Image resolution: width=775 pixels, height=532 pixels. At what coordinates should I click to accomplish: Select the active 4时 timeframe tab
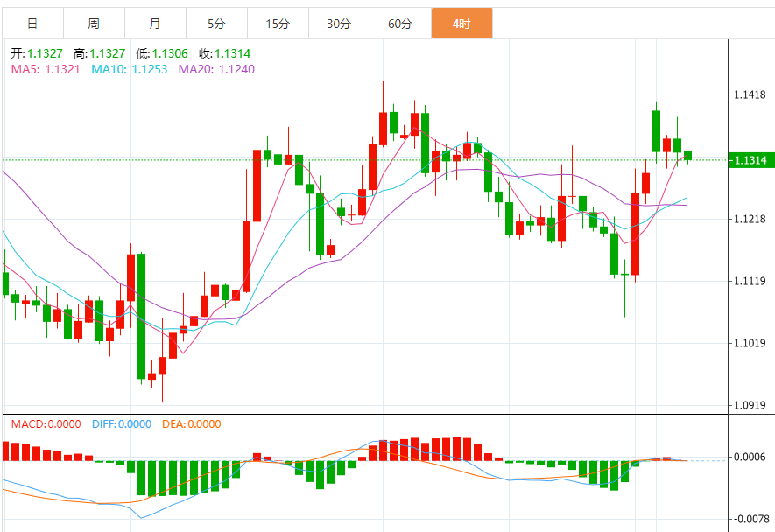click(461, 24)
